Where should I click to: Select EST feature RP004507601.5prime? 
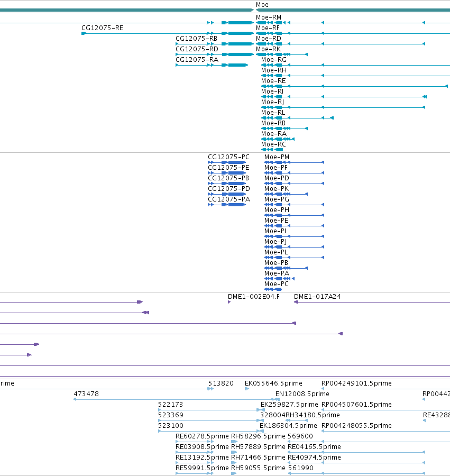click(x=356, y=405)
